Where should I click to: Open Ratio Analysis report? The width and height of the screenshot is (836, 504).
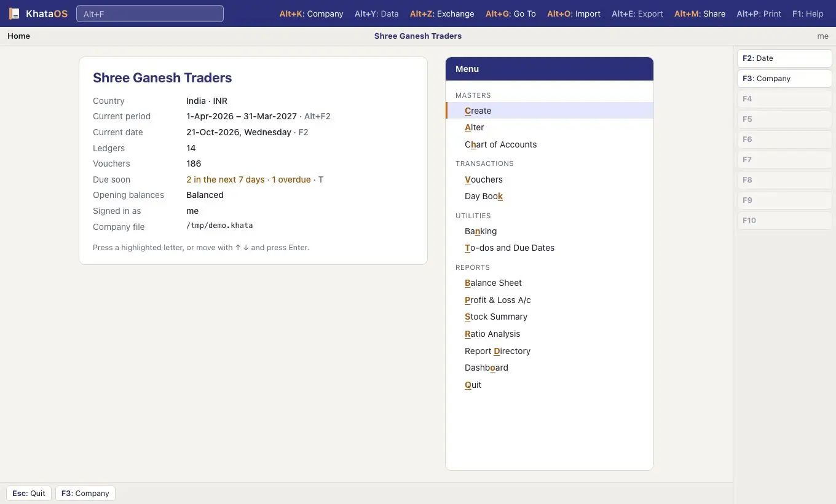550,334
